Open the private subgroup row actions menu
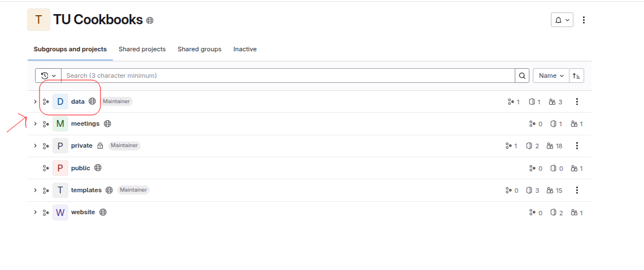 (x=577, y=145)
